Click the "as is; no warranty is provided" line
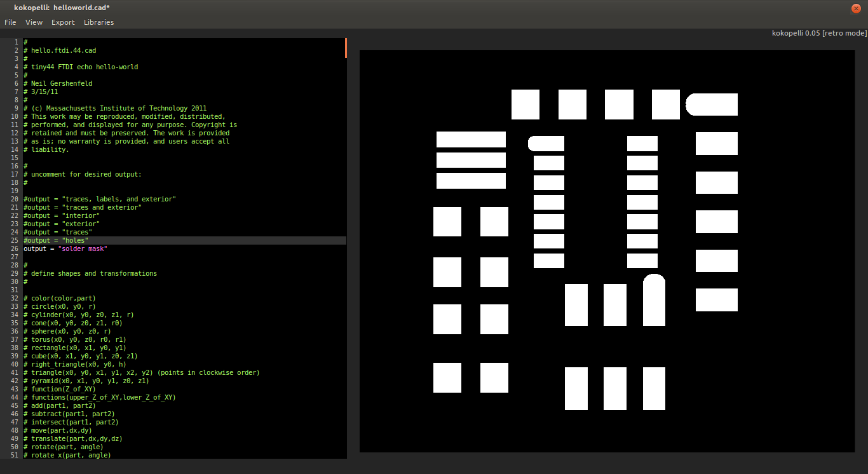Viewport: 868px width, 474px height. point(126,141)
